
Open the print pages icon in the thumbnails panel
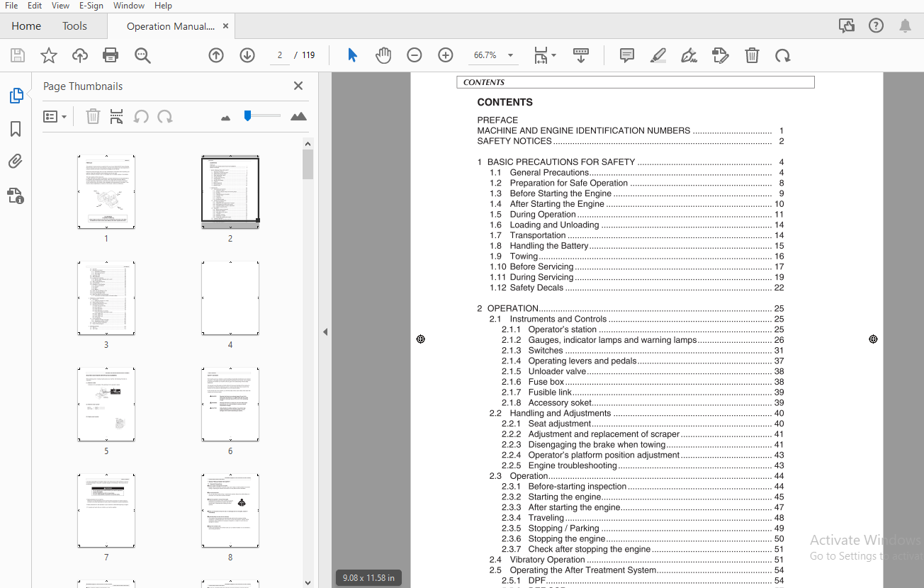click(x=117, y=117)
